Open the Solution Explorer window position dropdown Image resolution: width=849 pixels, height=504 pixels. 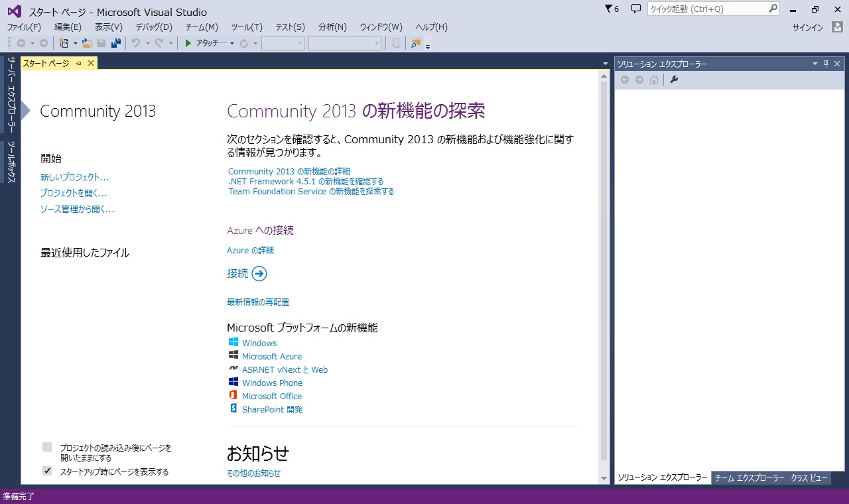[815, 64]
